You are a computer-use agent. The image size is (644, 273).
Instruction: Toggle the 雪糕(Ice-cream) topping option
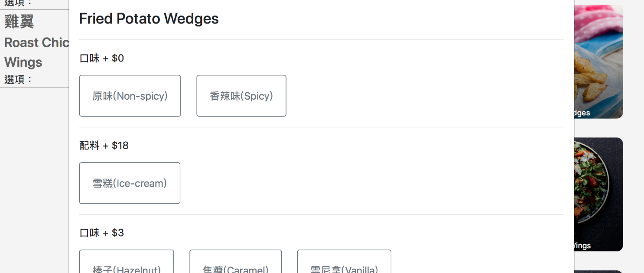pos(130,183)
